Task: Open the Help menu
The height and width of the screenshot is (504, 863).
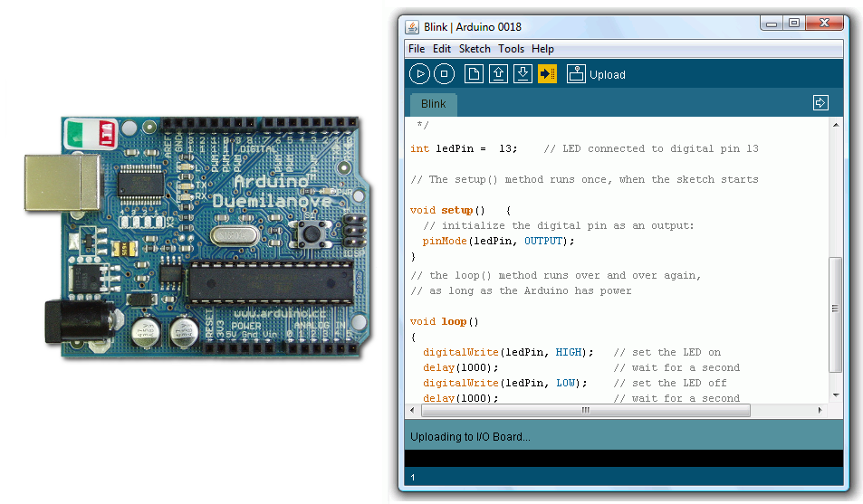Action: click(x=542, y=49)
